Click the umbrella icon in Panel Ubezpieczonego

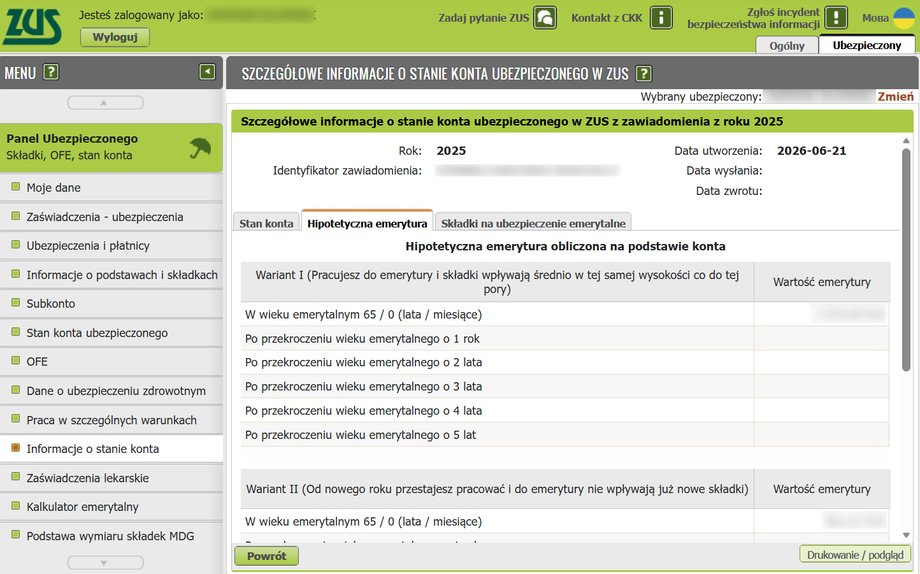(x=200, y=148)
